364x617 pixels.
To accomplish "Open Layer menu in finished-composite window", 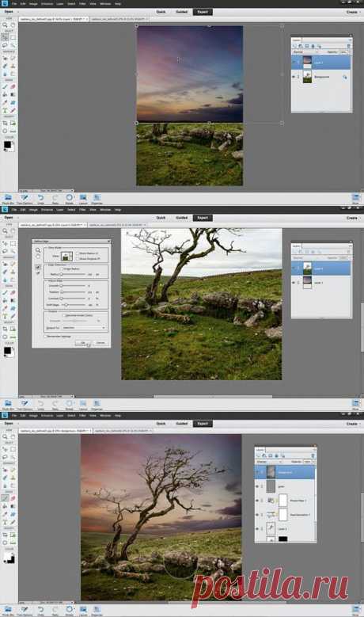I will [60, 416].
